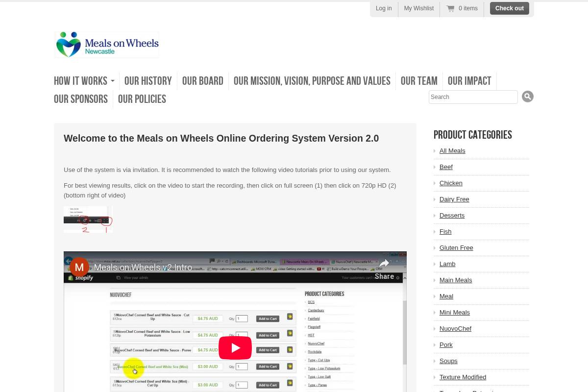Viewport: 588px width, 392px height.
Task: Play the Meals on Wheels v2 Intro video
Action: click(x=235, y=347)
